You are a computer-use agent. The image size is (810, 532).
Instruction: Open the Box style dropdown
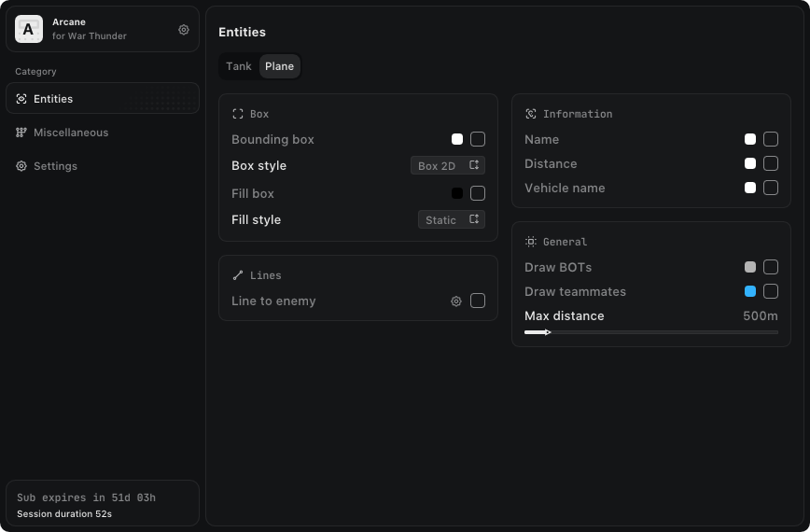448,166
